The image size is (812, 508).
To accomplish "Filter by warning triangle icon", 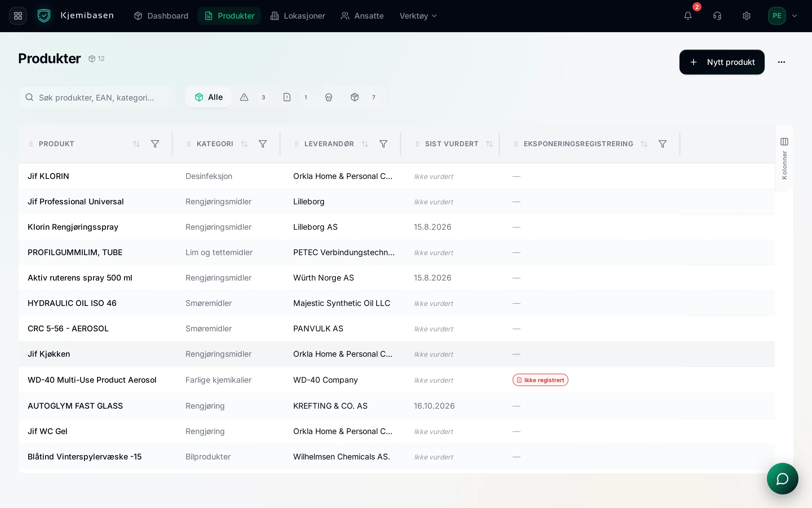I will [244, 97].
